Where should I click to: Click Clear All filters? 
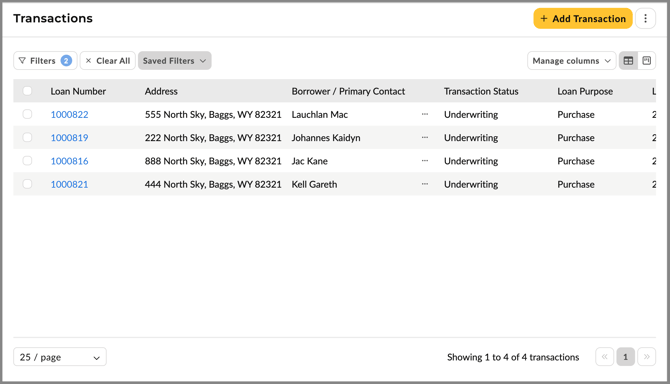[x=108, y=61]
